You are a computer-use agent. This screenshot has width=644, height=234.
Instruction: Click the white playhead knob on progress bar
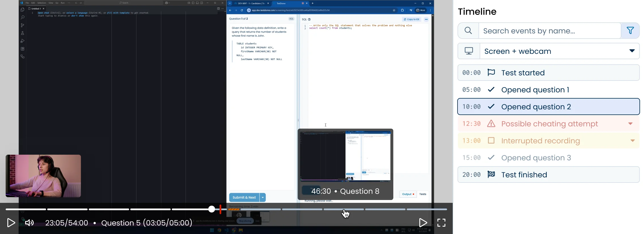point(212,209)
